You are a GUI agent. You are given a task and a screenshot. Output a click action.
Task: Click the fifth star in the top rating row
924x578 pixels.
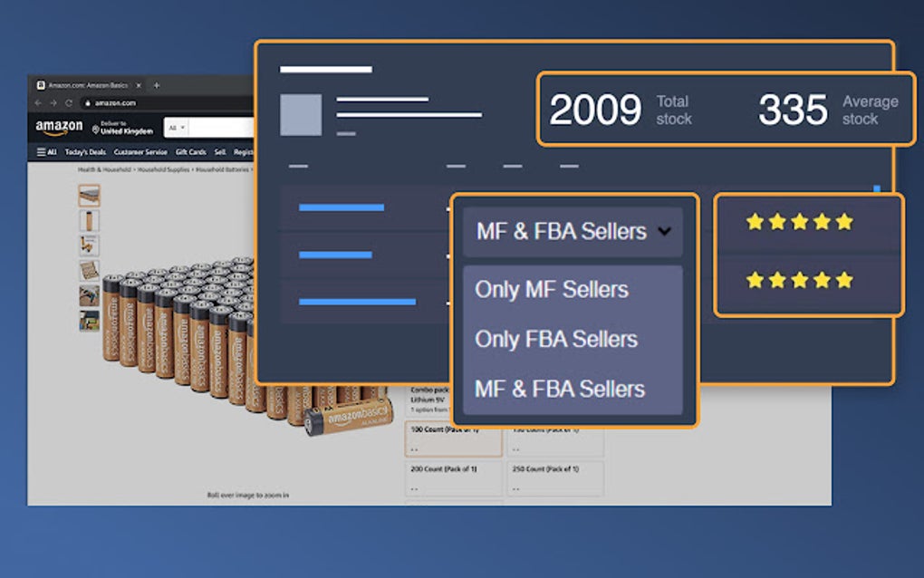(844, 220)
